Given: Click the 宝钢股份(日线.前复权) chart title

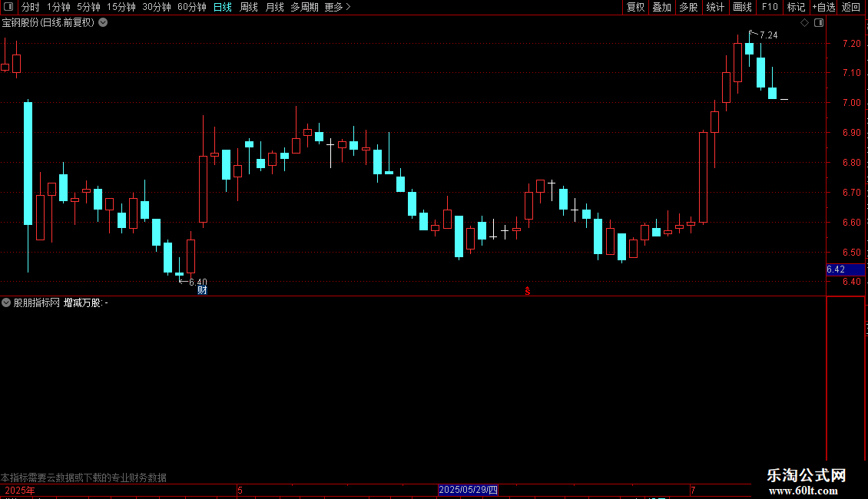Looking at the screenshot, I should pyautogui.click(x=48, y=23).
